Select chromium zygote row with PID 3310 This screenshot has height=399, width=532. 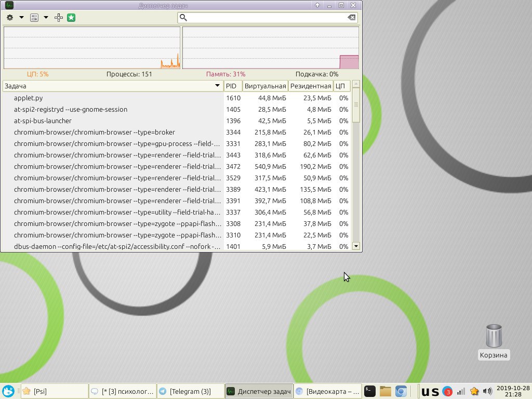click(177, 235)
